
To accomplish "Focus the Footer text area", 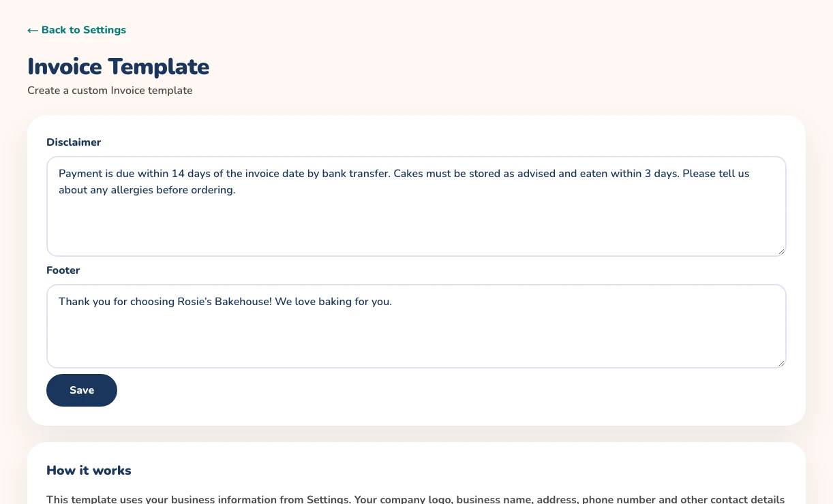I will click(x=416, y=326).
